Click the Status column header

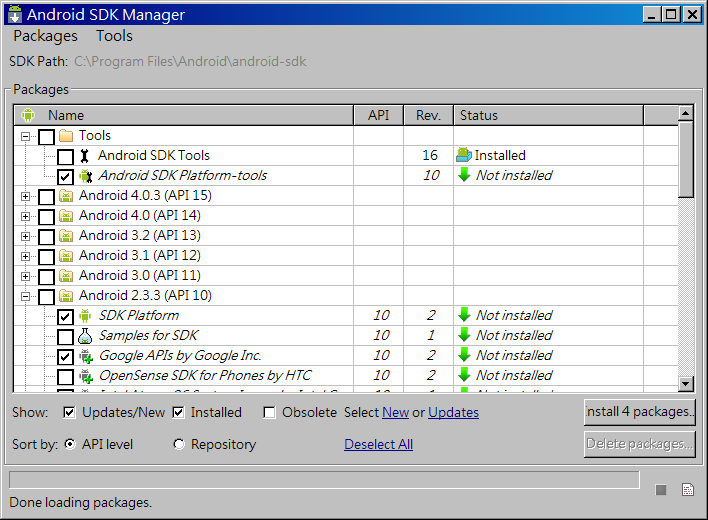point(547,115)
